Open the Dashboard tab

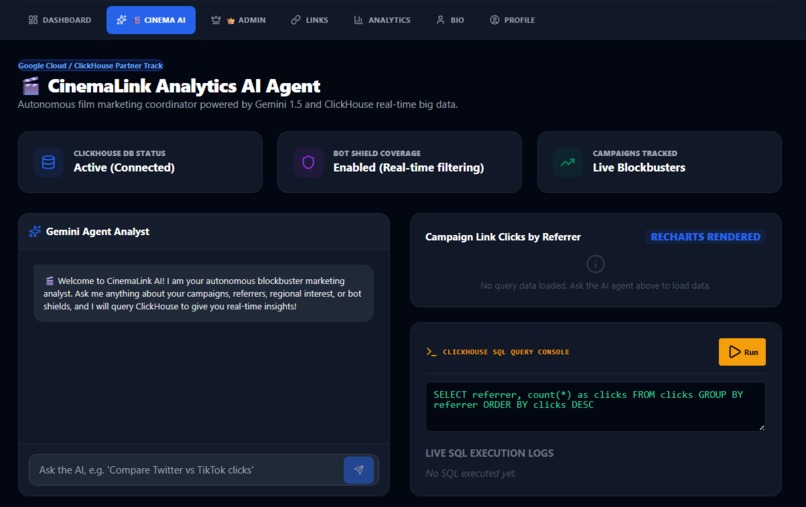tap(60, 20)
